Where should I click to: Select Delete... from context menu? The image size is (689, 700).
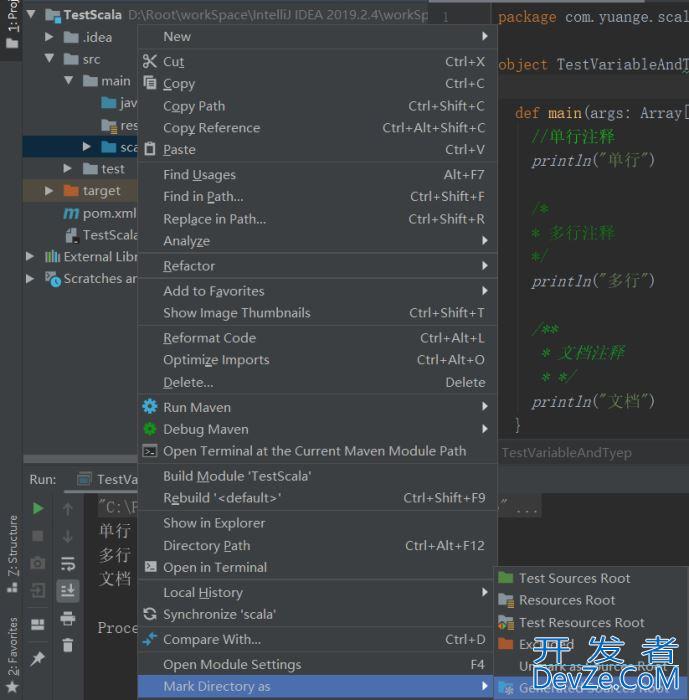(x=317, y=382)
